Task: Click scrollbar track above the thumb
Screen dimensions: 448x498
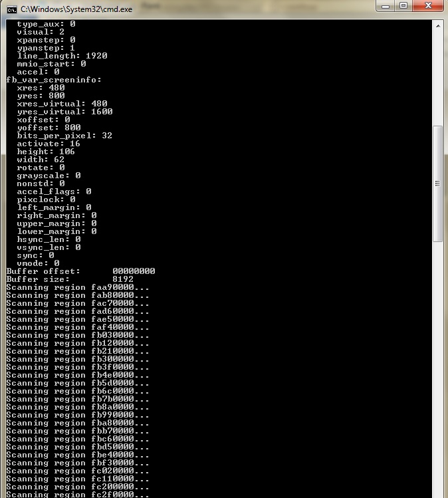Action: click(x=438, y=78)
